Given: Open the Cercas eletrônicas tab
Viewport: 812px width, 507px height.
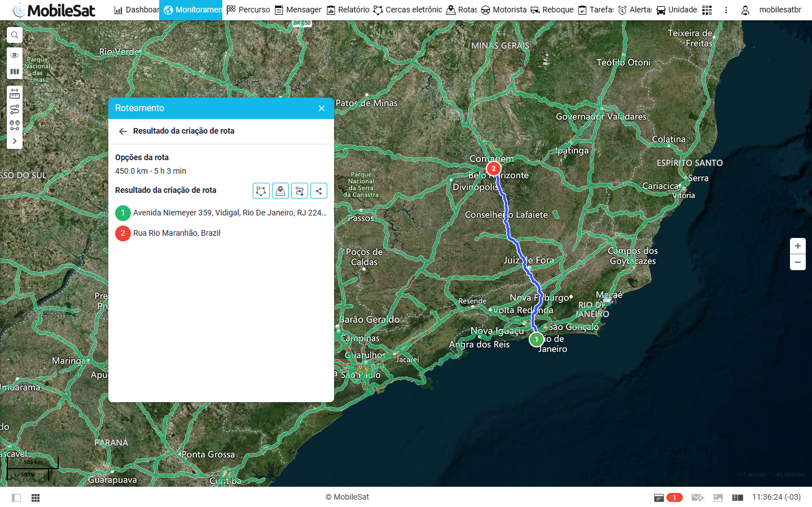Looking at the screenshot, I should (407, 10).
